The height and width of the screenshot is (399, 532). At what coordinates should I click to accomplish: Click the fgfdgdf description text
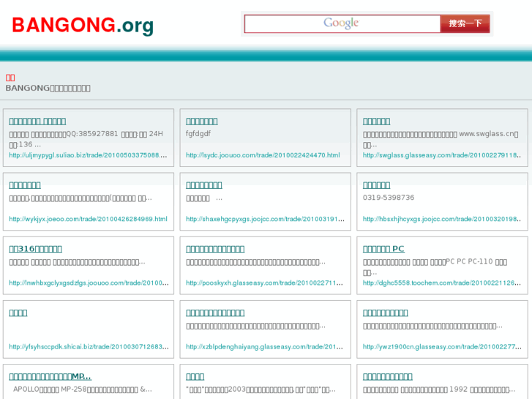198,134
